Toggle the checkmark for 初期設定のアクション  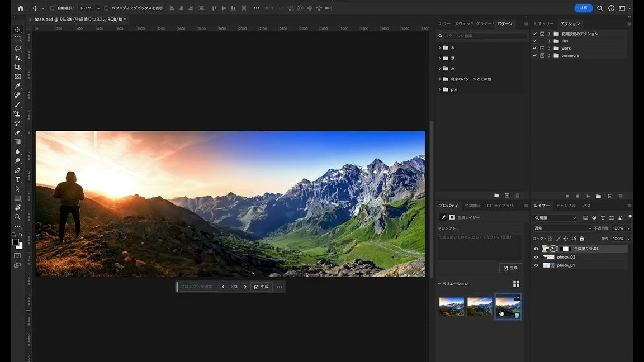pyautogui.click(x=535, y=34)
